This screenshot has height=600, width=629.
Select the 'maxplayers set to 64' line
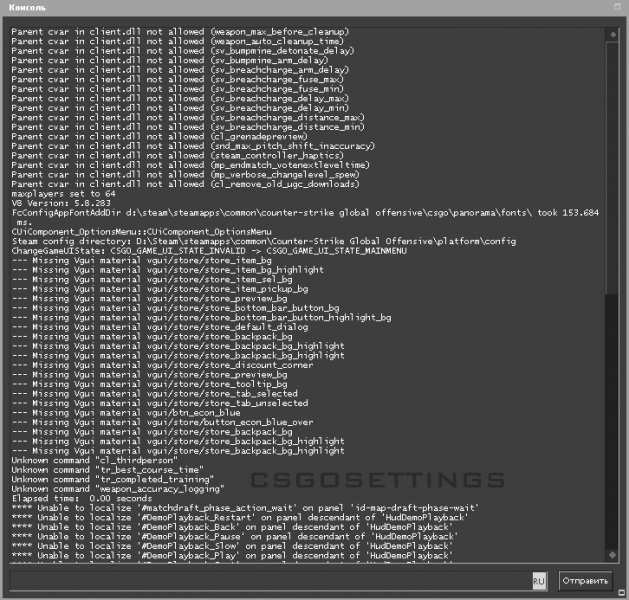click(x=63, y=194)
